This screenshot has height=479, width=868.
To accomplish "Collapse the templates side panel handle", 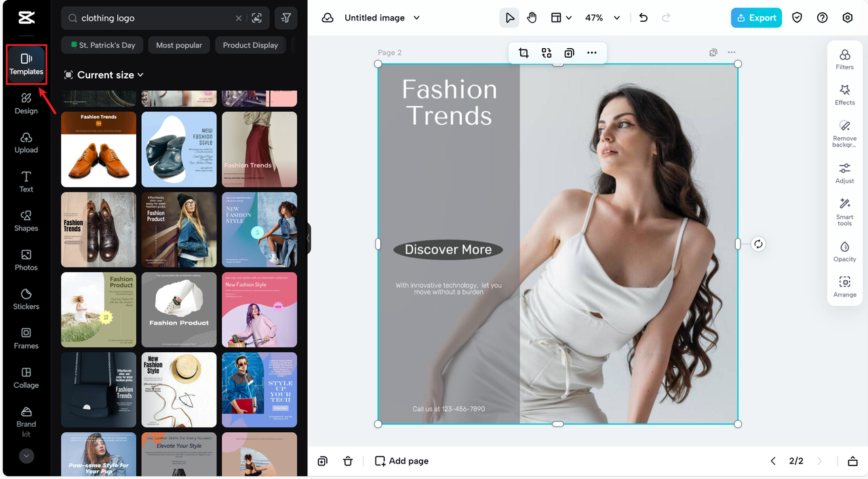I will (309, 238).
